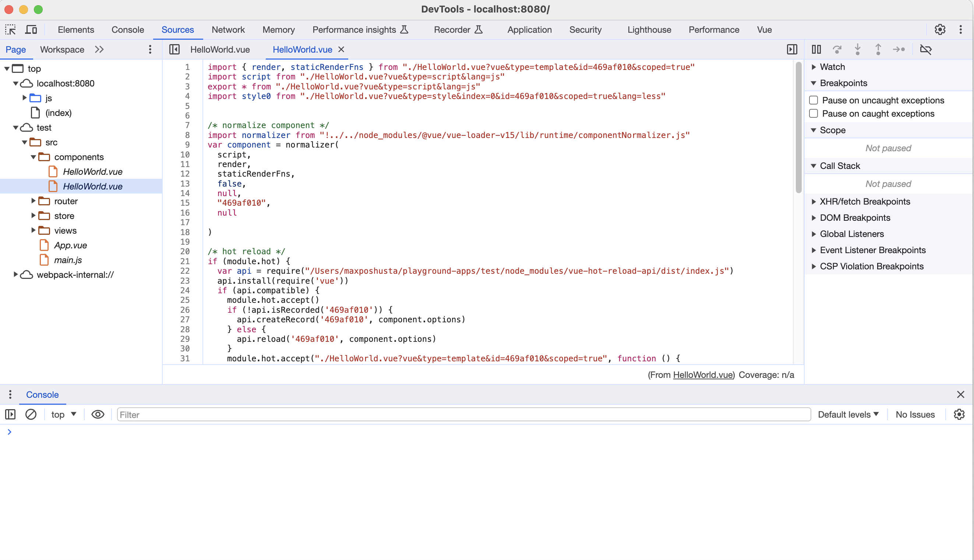Image resolution: width=974 pixels, height=560 pixels.
Task: Toggle the device toolbar icon
Action: click(31, 29)
